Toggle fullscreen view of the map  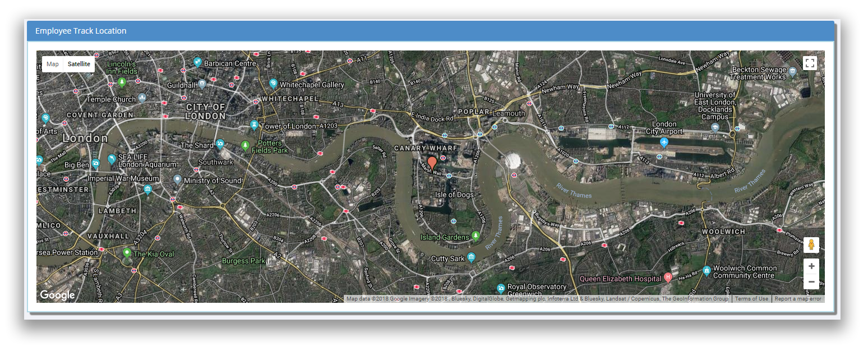point(809,63)
